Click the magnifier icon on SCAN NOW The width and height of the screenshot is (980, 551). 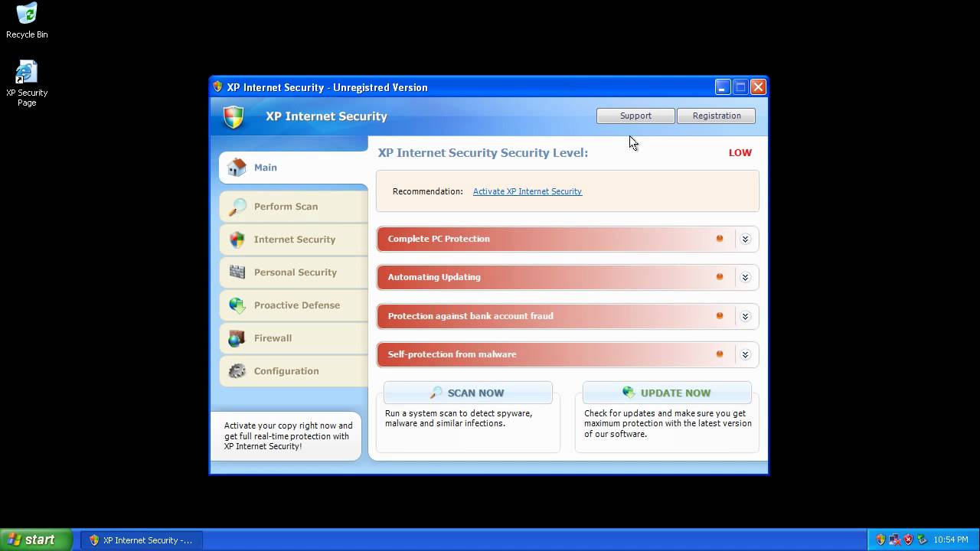(436, 393)
